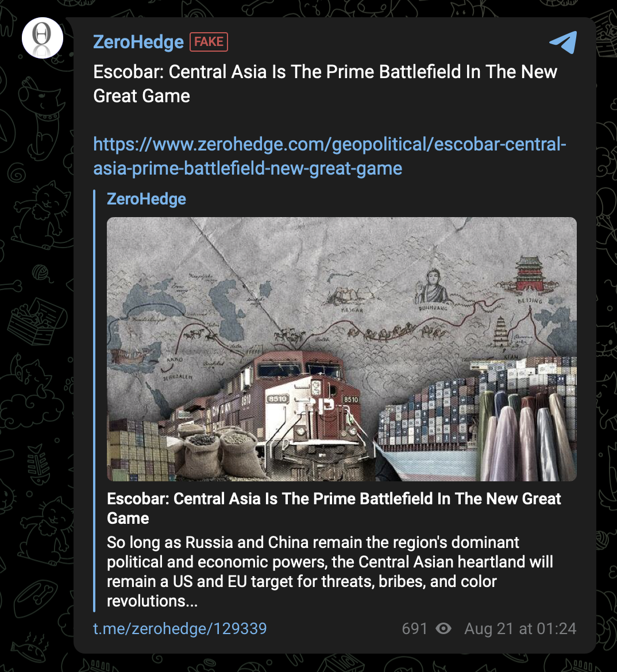Open the t.me/zerohedge/129339 post link
Screen dimensions: 617x672
point(180,629)
